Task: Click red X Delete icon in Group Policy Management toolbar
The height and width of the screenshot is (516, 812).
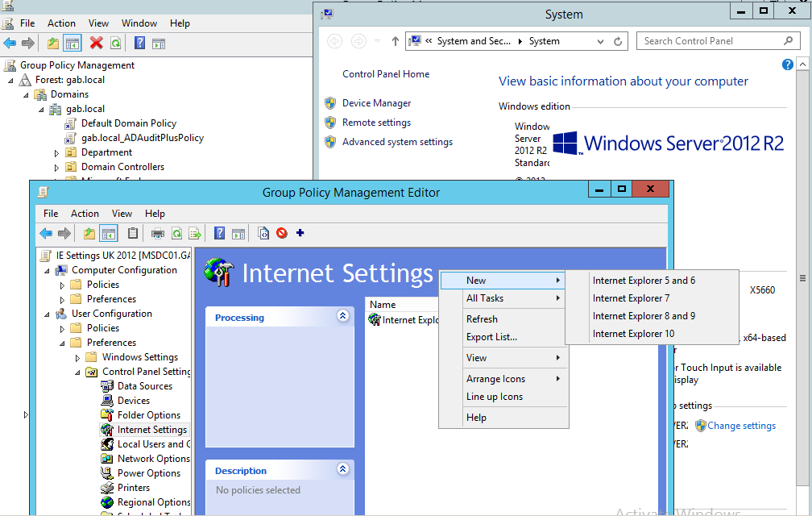Action: (97, 43)
